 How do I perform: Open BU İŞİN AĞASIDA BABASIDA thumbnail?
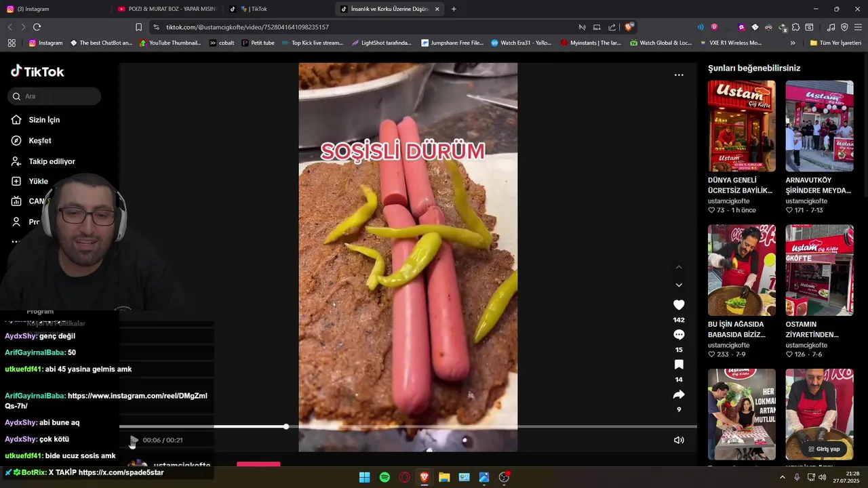click(742, 270)
